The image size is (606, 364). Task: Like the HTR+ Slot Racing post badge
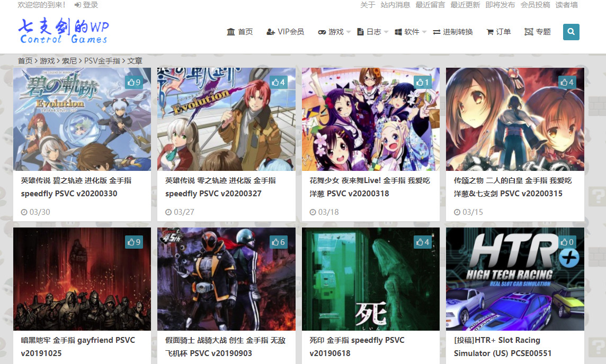pyautogui.click(x=567, y=242)
